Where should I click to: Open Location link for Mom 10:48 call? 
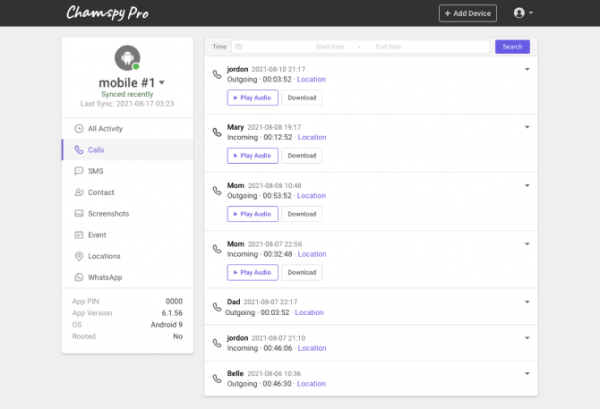[311, 196]
